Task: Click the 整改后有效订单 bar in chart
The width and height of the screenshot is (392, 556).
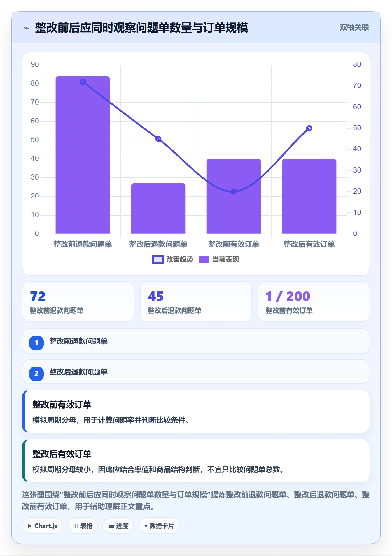Action: [x=309, y=196]
